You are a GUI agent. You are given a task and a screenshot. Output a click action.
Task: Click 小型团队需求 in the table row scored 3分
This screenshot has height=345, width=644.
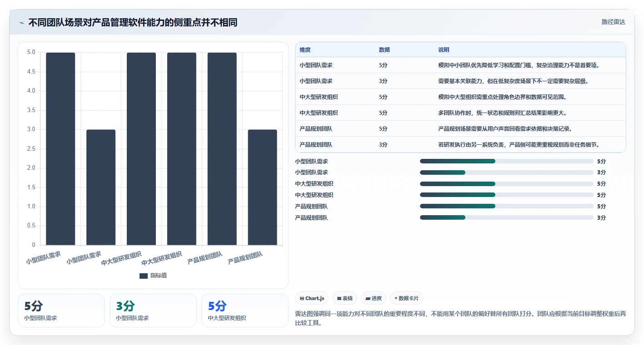316,81
